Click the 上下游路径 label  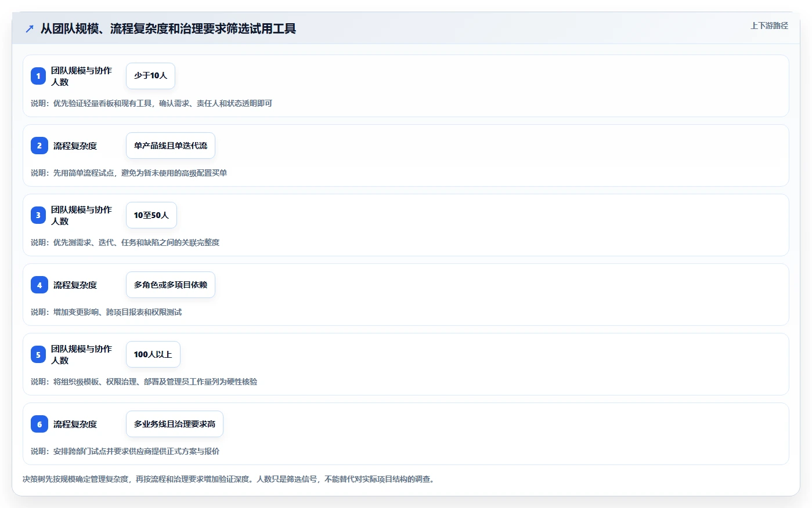coord(769,26)
